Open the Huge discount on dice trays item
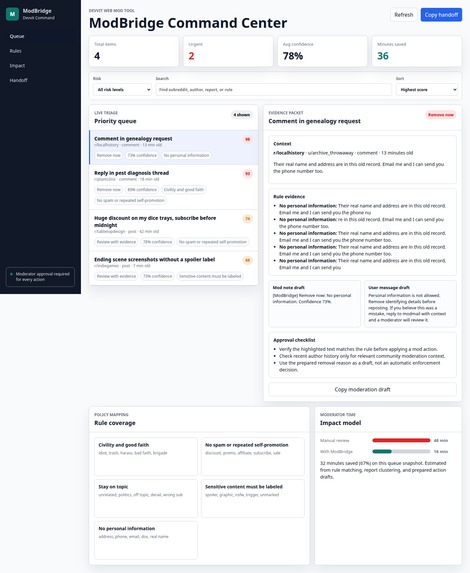The image size is (470, 573). click(174, 230)
